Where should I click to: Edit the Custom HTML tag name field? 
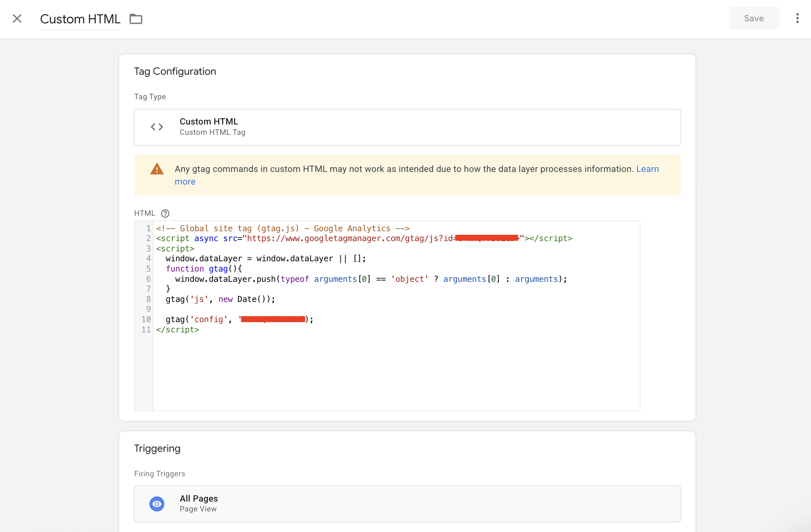click(80, 19)
